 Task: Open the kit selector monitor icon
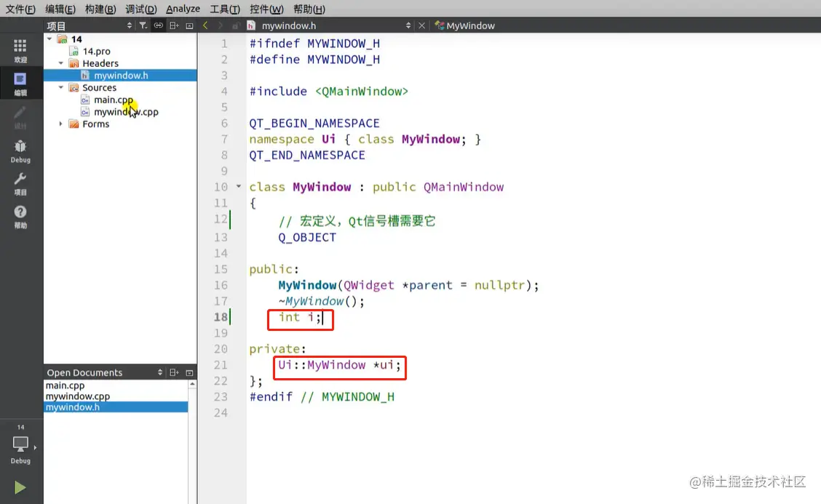(20, 444)
